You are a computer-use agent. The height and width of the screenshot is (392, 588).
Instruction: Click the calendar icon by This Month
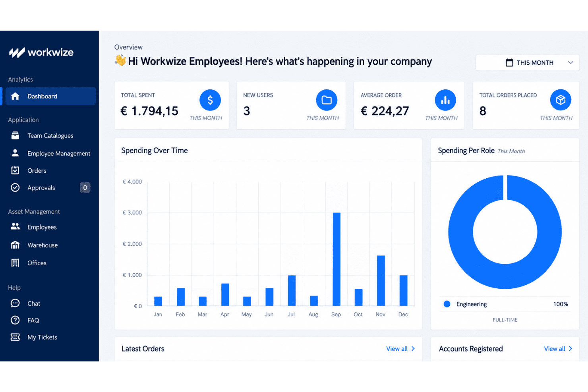tap(509, 63)
